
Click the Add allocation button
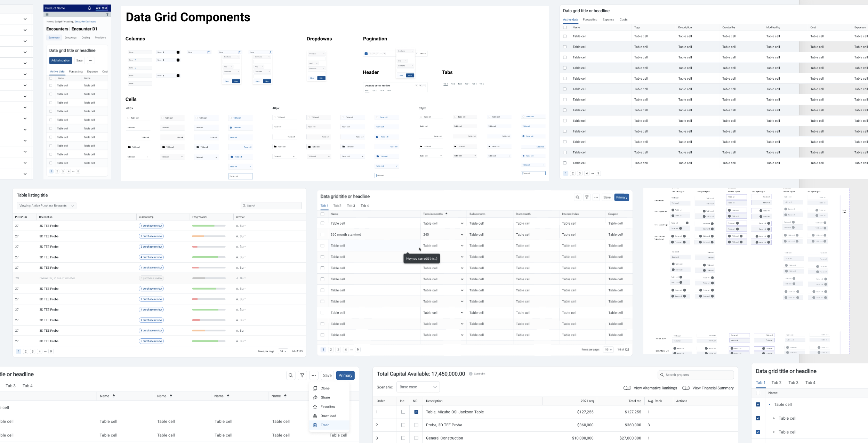(x=61, y=61)
